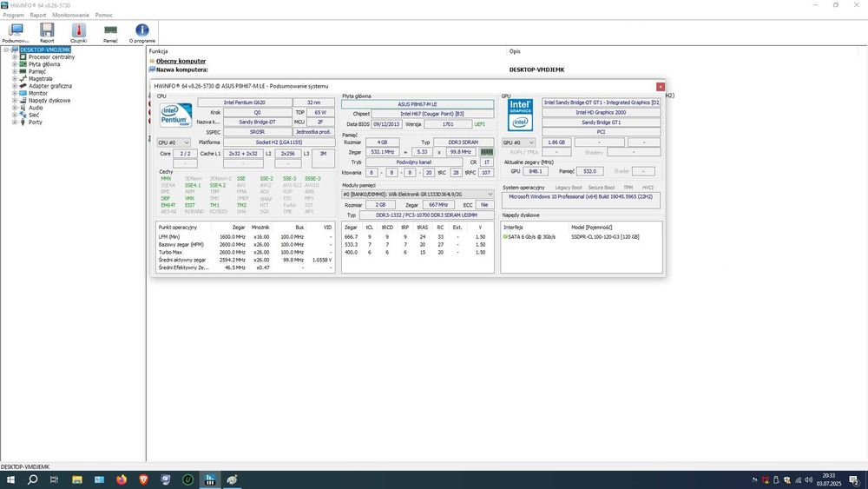Click the Intel HD Graphics 2000 field

[x=602, y=112]
